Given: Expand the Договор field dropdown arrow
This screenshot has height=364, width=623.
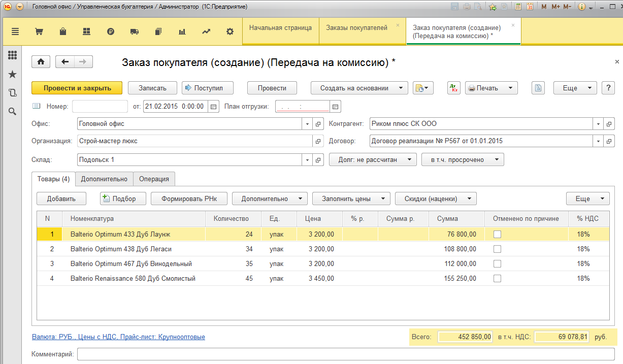Looking at the screenshot, I should [598, 141].
